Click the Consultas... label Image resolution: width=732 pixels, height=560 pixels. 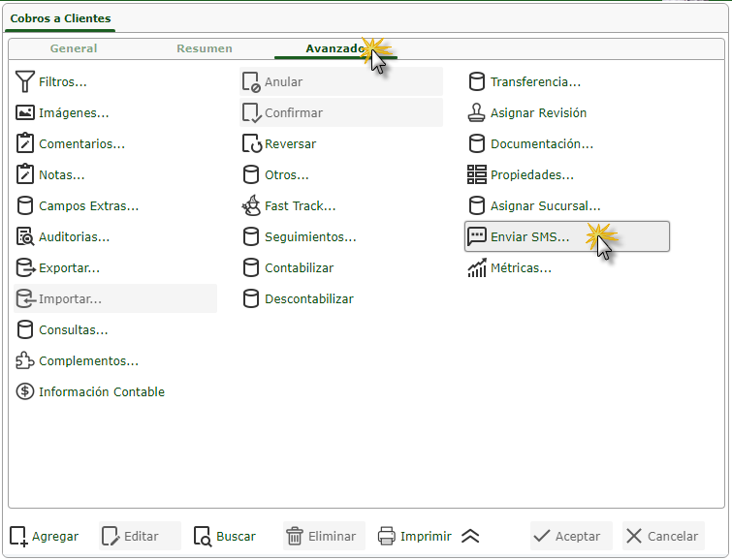coord(74,330)
